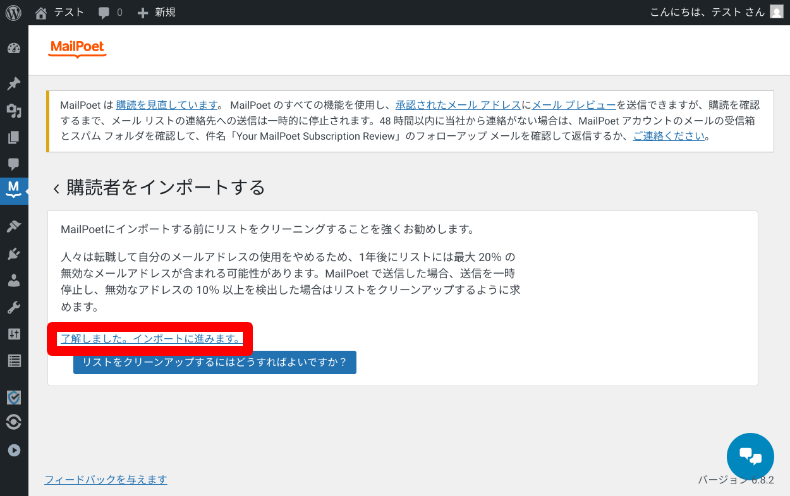Image resolution: width=790 pixels, height=496 pixels.
Task: Go back using the chevron beside 購読者をインポートする
Action: 56,189
